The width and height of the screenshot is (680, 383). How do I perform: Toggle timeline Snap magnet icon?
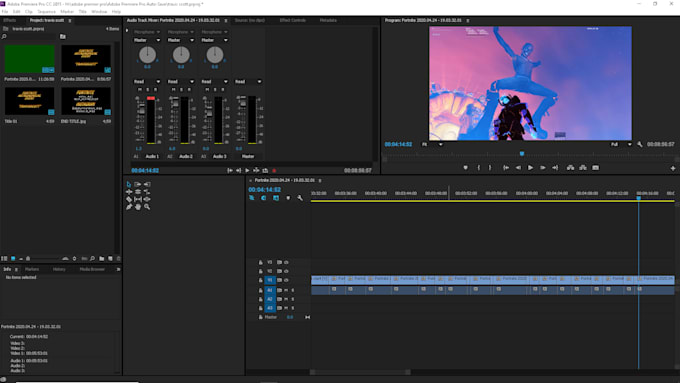point(264,198)
